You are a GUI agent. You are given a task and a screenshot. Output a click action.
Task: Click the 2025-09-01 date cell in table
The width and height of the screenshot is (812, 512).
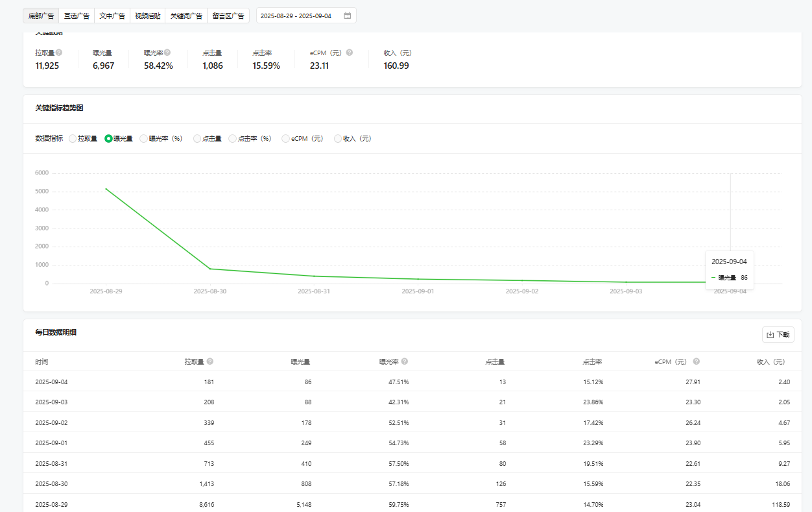point(51,443)
